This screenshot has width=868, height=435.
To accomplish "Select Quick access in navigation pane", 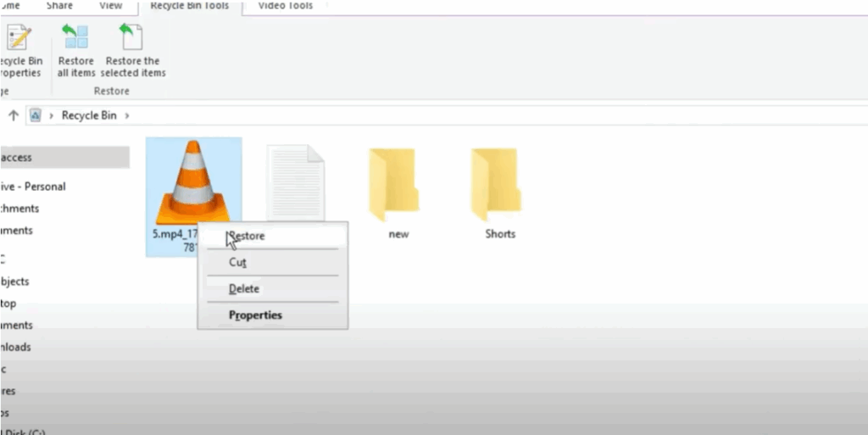I will 64,158.
